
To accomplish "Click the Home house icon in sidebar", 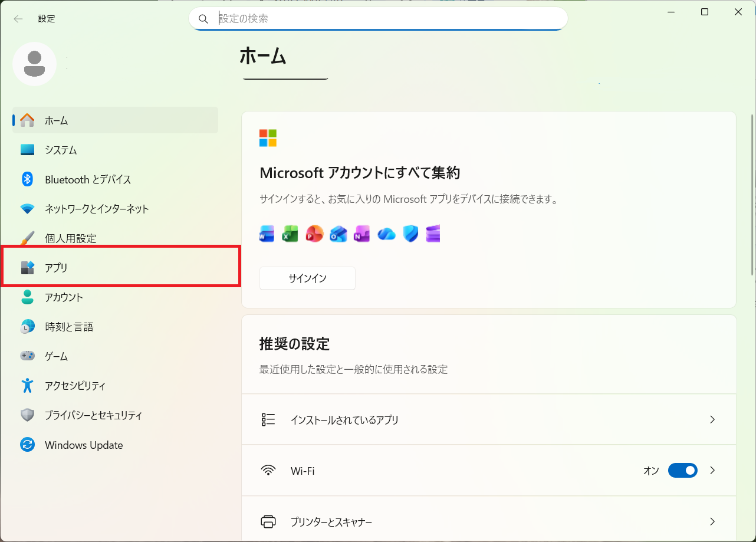I will [x=27, y=120].
